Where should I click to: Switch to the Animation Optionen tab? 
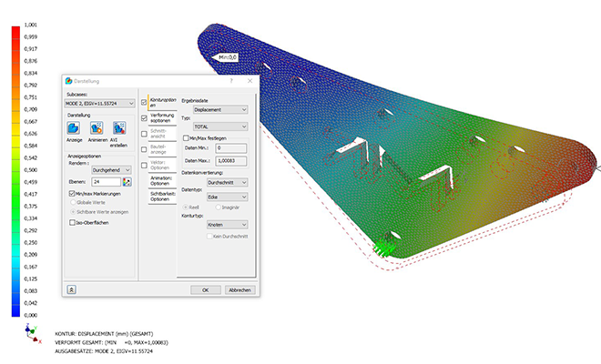(159, 179)
